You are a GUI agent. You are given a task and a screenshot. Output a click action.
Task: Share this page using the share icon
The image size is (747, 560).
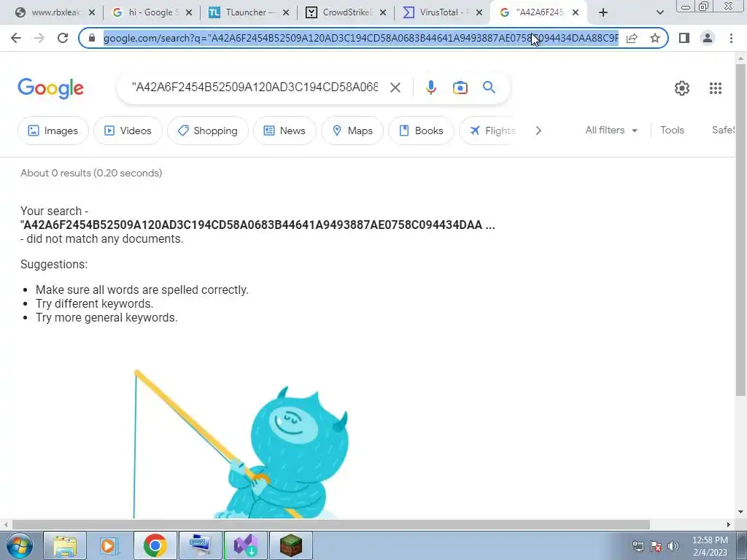(632, 38)
